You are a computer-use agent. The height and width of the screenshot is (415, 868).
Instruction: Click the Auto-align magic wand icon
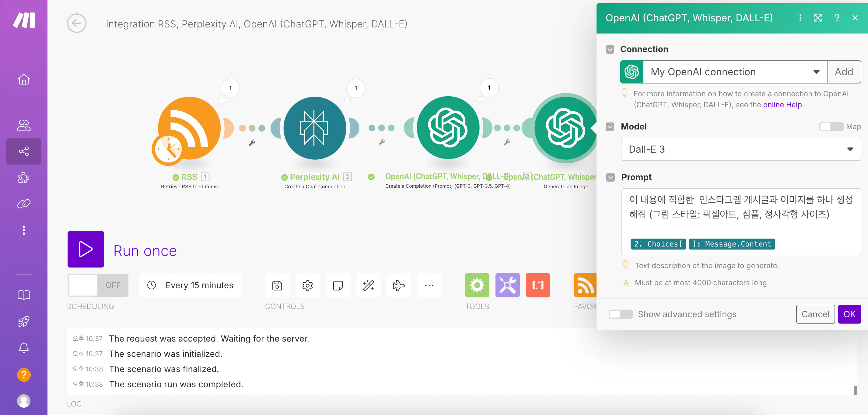pyautogui.click(x=368, y=286)
